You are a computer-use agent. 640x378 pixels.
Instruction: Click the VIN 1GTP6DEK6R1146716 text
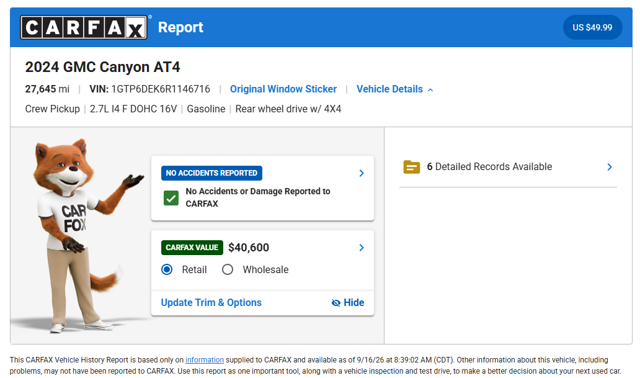150,89
